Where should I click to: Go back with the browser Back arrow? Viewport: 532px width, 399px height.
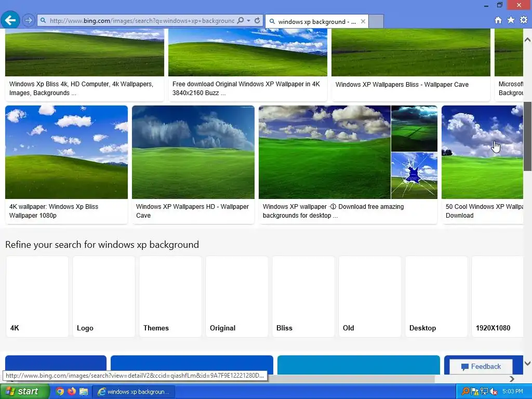pyautogui.click(x=10, y=20)
